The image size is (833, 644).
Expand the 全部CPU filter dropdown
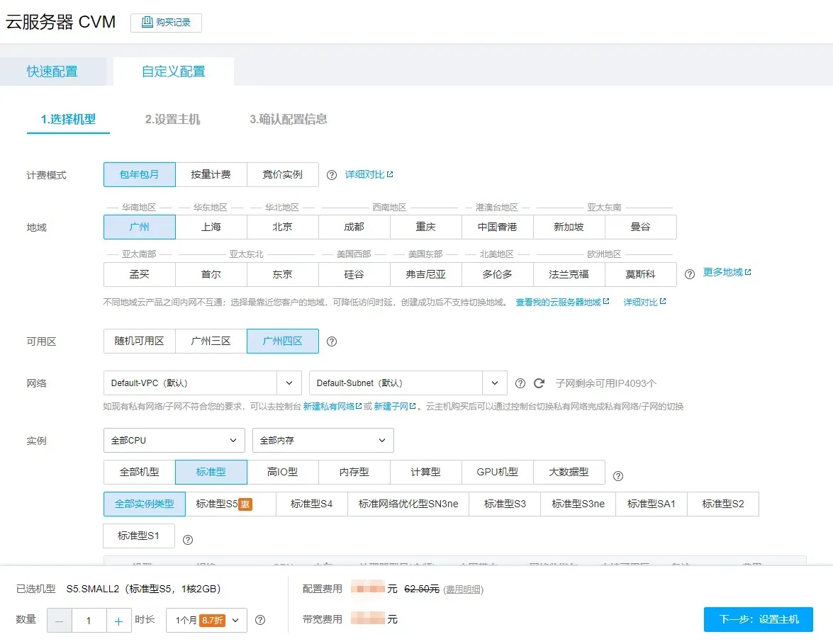point(174,441)
